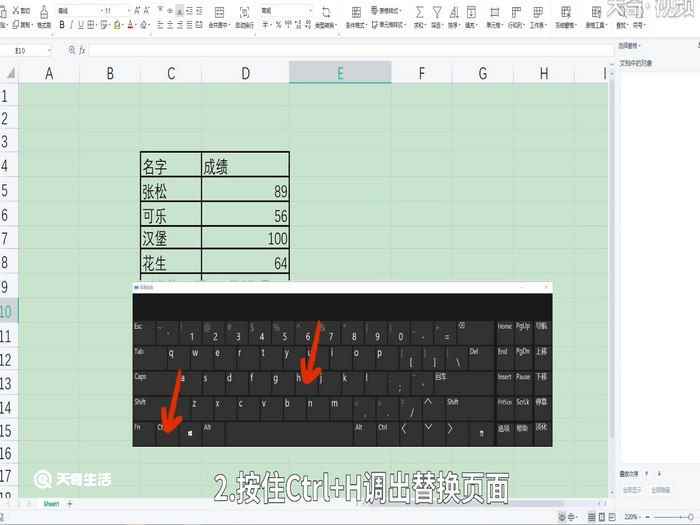Click the spacebar on on-screen keyboard
This screenshot has width=700, height=525.
(x=288, y=433)
